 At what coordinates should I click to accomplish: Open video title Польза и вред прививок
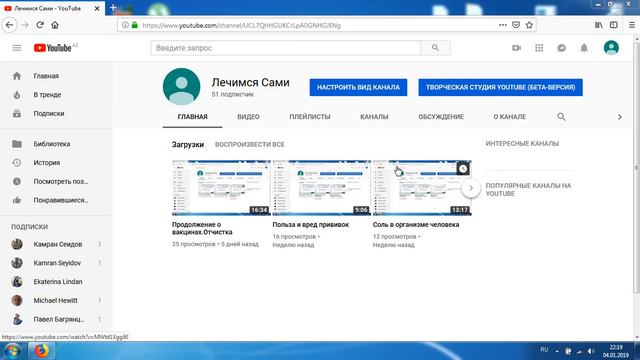click(x=311, y=224)
